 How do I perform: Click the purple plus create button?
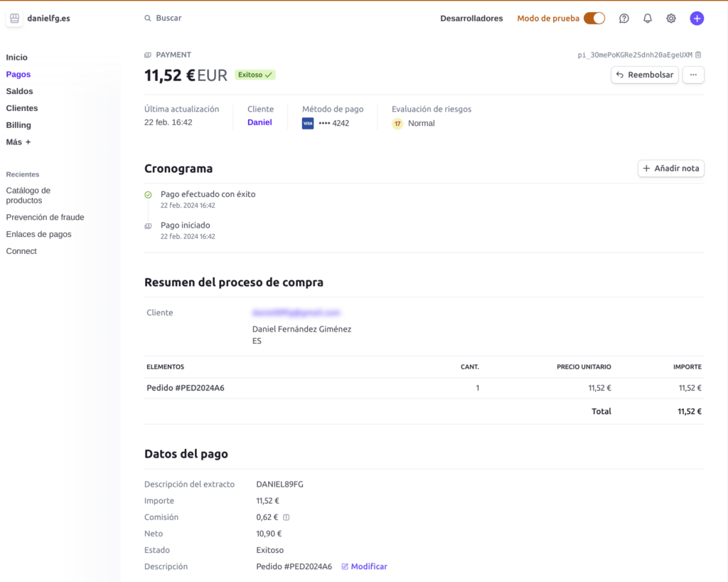coord(697,18)
